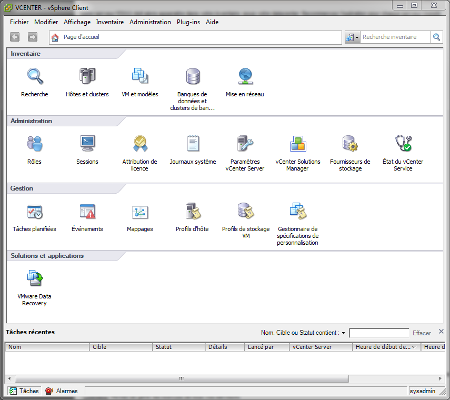Open the Aide menu

pos(212,22)
